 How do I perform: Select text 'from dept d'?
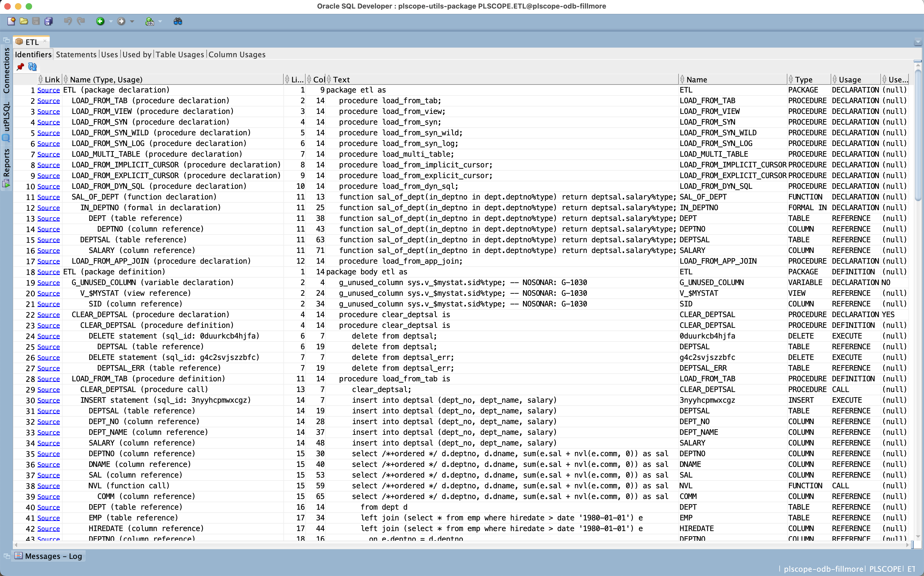tap(384, 508)
